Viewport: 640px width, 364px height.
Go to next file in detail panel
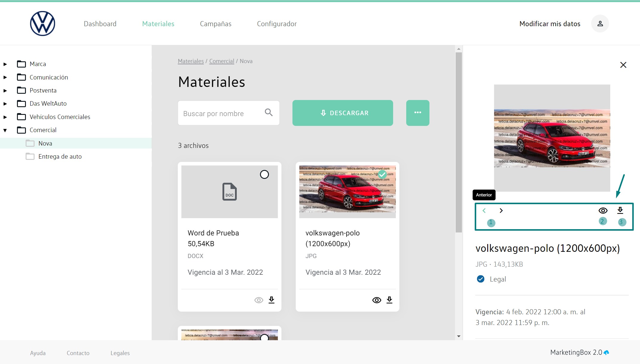point(501,211)
